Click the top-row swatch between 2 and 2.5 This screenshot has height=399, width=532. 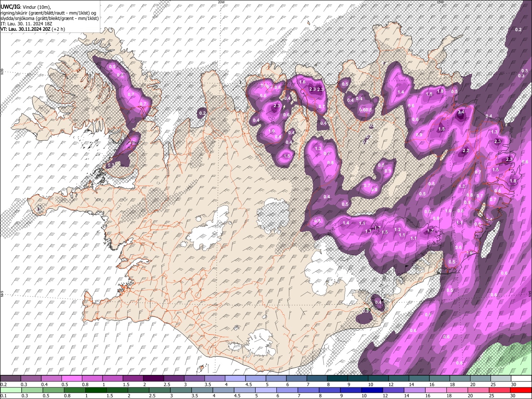(153, 378)
